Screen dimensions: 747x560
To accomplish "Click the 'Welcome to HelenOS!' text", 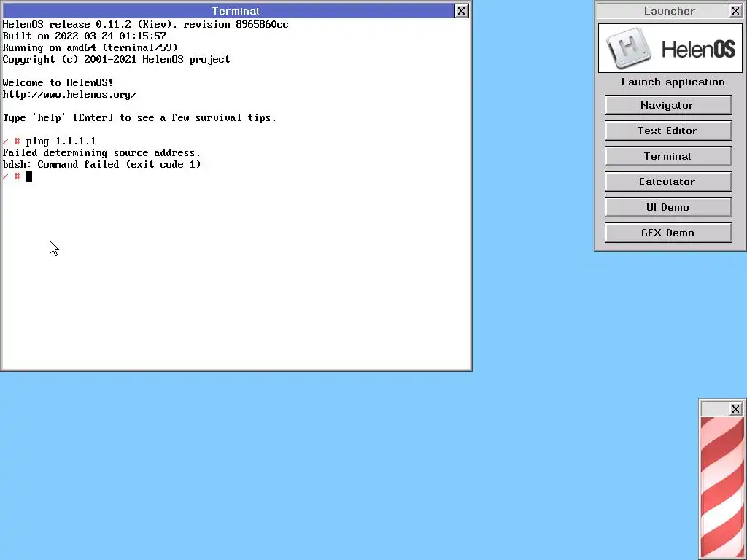I will [x=58, y=82].
